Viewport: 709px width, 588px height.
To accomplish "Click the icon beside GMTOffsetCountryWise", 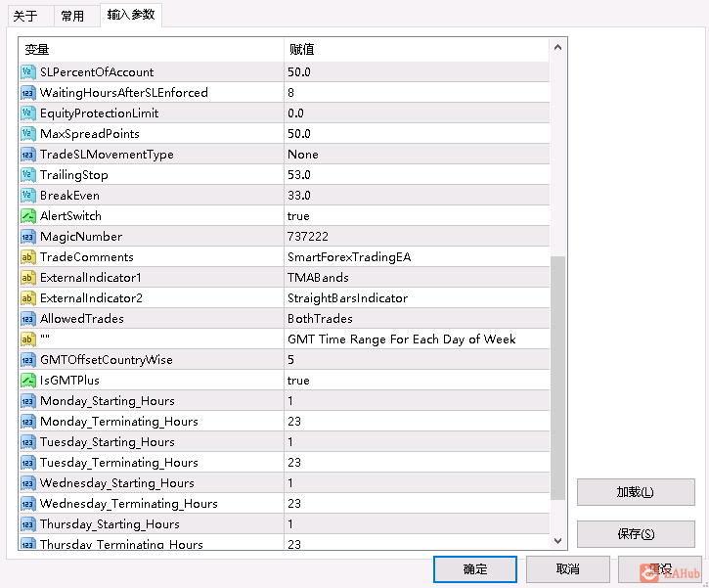I will pos(28,360).
